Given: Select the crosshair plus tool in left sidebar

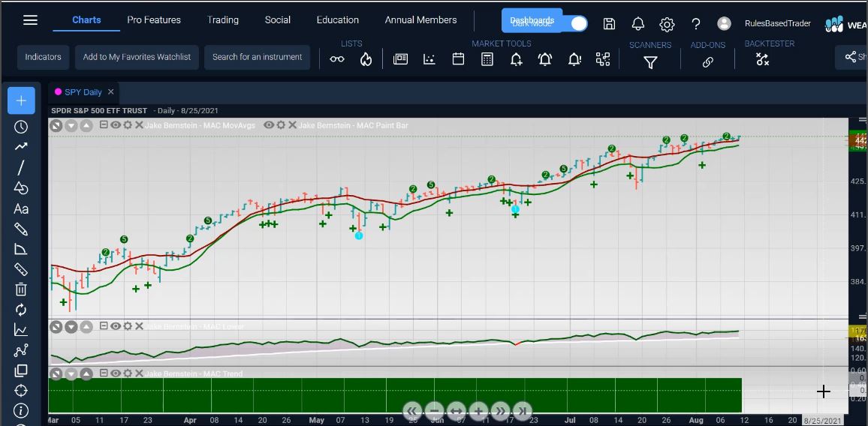Looking at the screenshot, I should [21, 100].
